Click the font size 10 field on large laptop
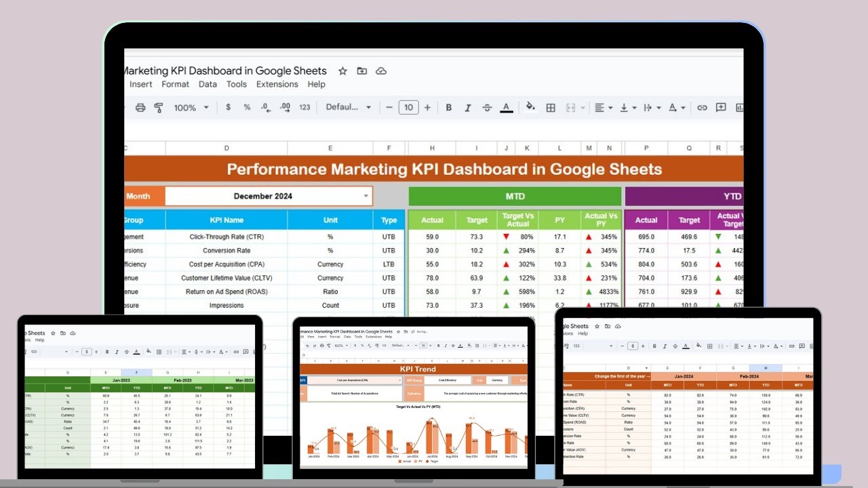This screenshot has height=488, width=868. pos(408,107)
